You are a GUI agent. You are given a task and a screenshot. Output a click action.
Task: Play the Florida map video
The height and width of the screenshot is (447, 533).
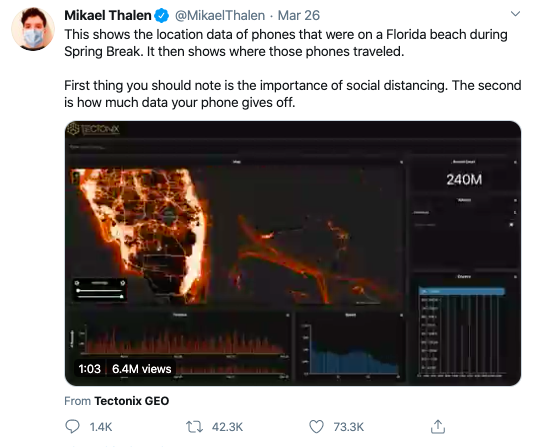(293, 253)
